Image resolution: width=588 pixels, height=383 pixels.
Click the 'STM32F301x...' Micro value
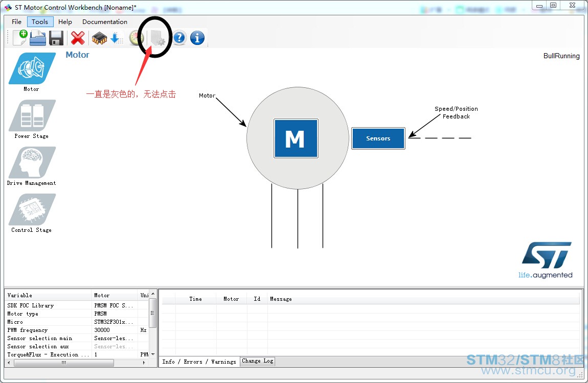coord(113,322)
